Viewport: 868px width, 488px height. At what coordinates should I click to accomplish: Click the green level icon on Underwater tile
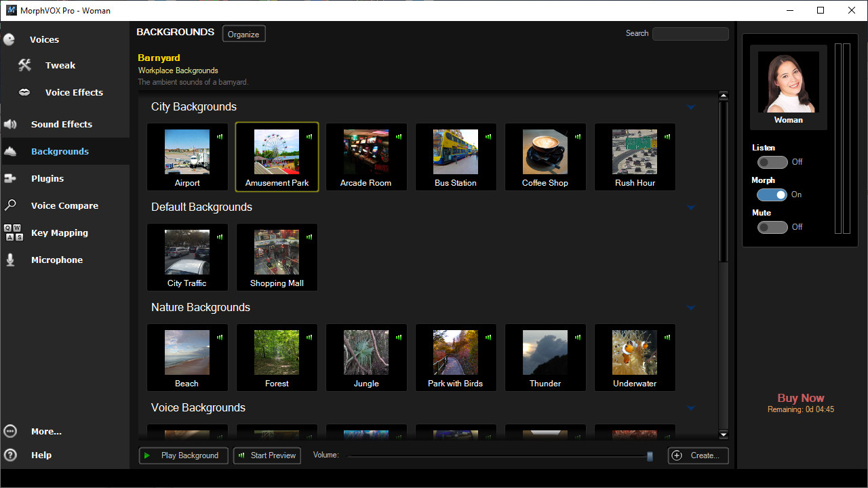coord(667,337)
